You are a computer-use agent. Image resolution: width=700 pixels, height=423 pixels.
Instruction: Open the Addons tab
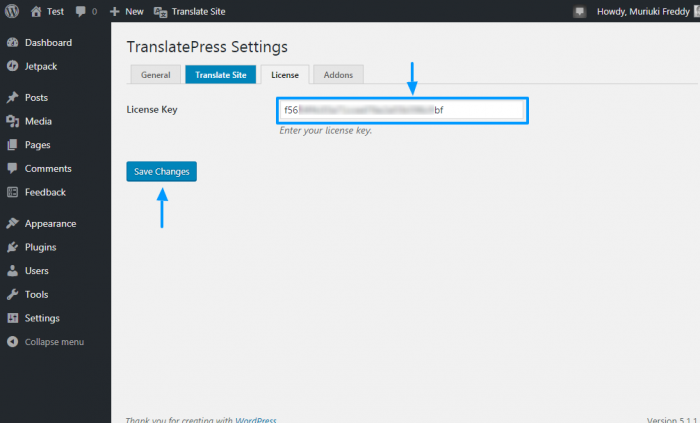pyautogui.click(x=338, y=75)
